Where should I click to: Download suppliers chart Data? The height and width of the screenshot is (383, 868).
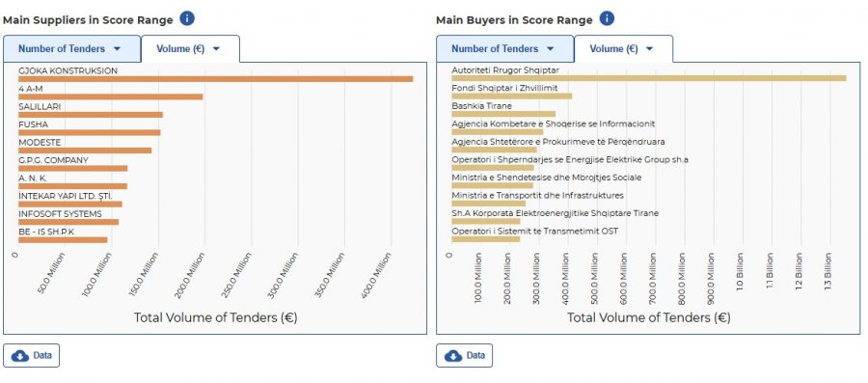(32, 355)
